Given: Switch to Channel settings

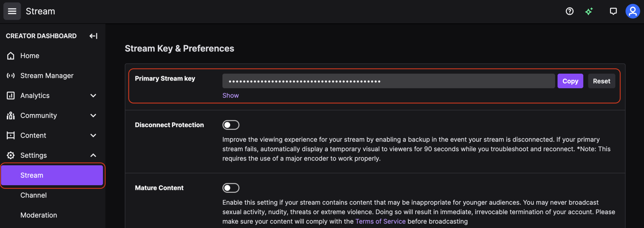Looking at the screenshot, I should click(33, 195).
